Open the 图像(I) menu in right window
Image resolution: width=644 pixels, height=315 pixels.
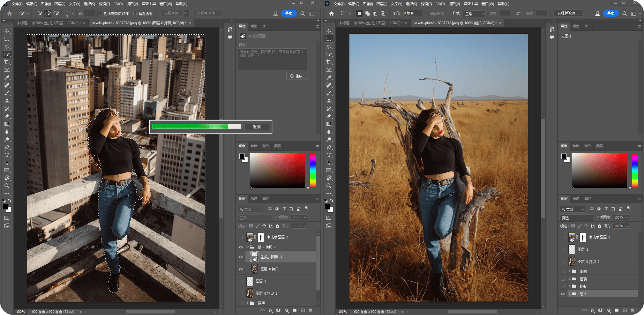[368, 4]
